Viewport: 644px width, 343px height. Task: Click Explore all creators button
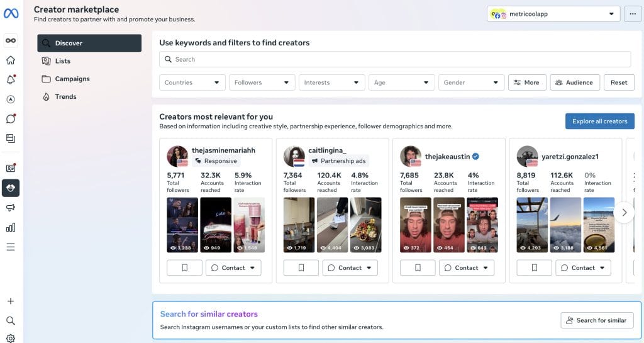tap(599, 121)
